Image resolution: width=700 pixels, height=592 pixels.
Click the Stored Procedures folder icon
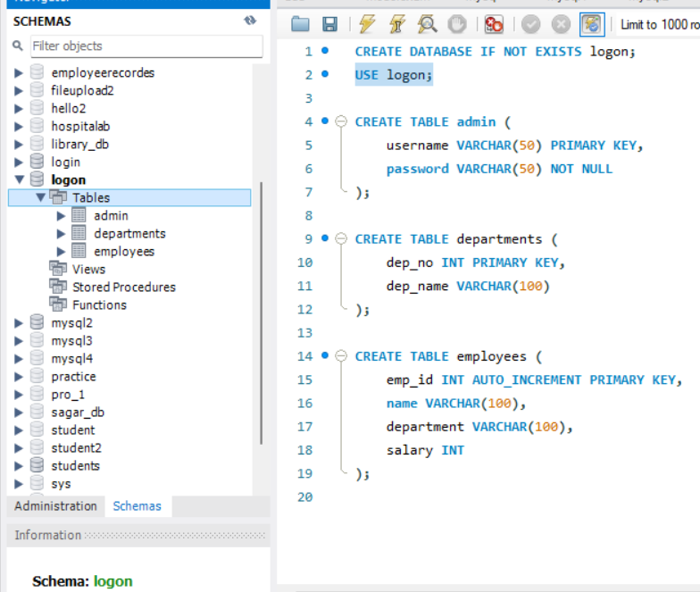point(58,286)
